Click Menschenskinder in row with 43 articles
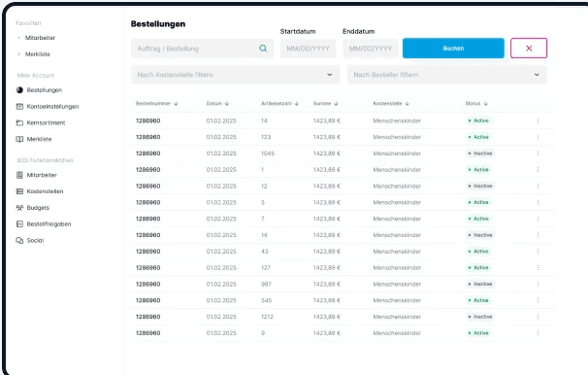This screenshot has width=588, height=375. tap(397, 252)
